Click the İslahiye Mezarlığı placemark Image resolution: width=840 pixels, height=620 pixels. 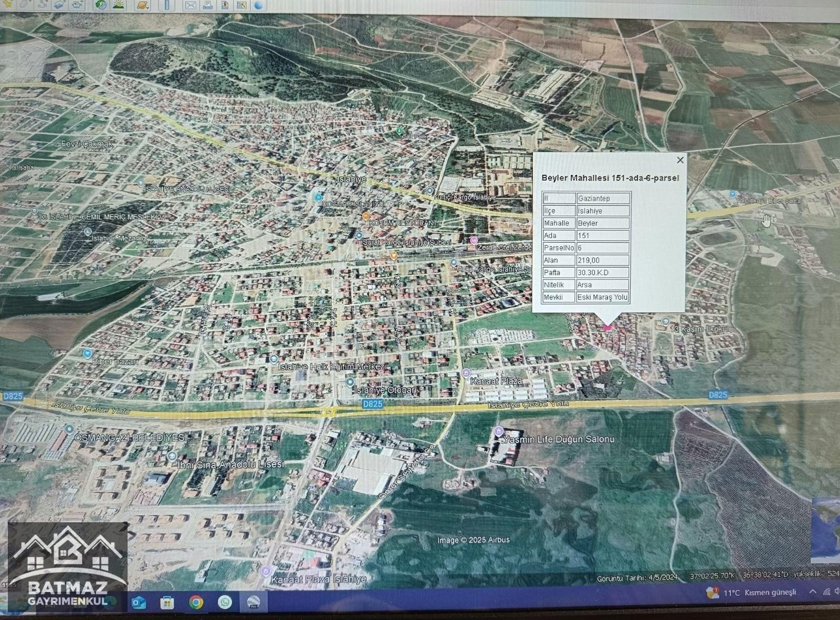88,231
